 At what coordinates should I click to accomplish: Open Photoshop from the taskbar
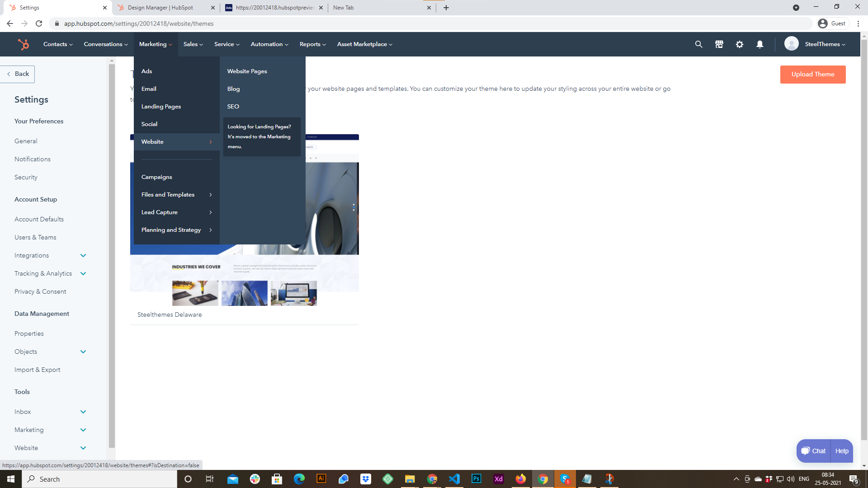(476, 479)
